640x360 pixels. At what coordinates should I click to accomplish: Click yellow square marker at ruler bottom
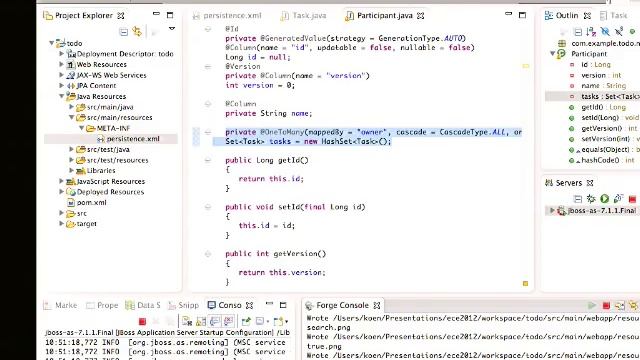pos(525,283)
